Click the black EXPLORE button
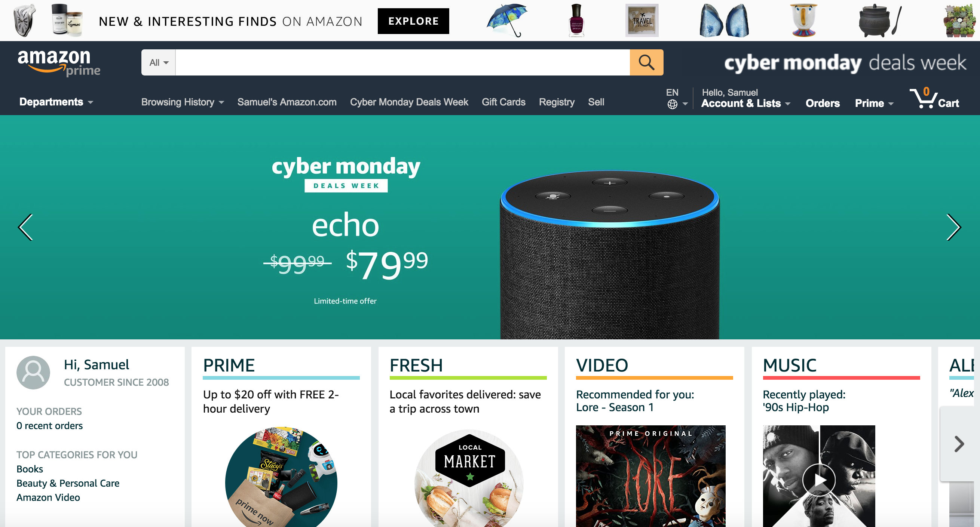Image resolution: width=980 pixels, height=527 pixels. 413,21
